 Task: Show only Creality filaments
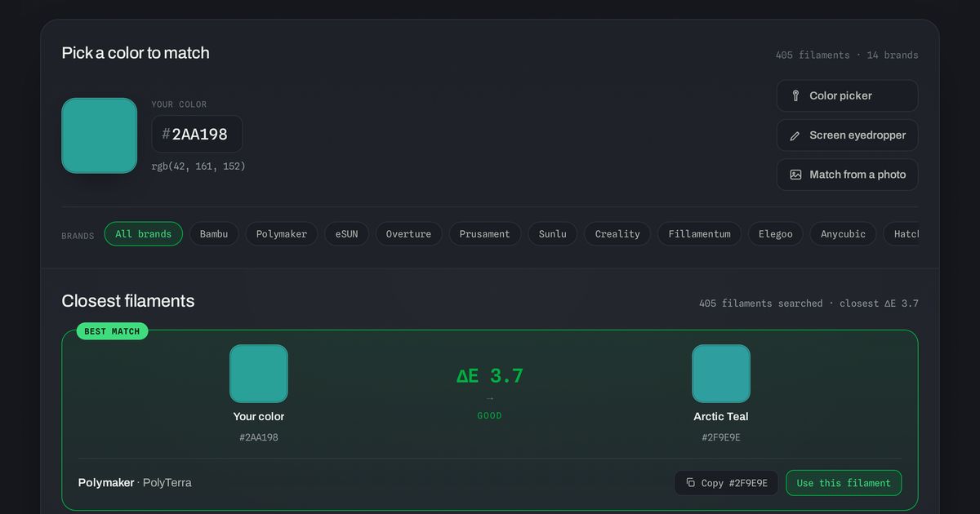(x=617, y=234)
